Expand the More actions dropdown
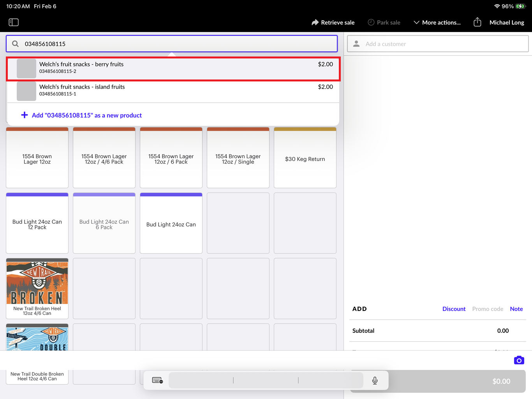 pos(437,22)
